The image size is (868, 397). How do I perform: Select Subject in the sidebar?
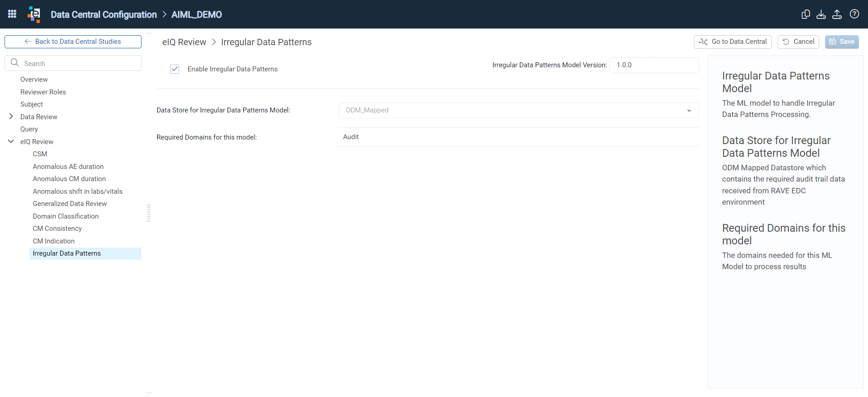[32, 104]
